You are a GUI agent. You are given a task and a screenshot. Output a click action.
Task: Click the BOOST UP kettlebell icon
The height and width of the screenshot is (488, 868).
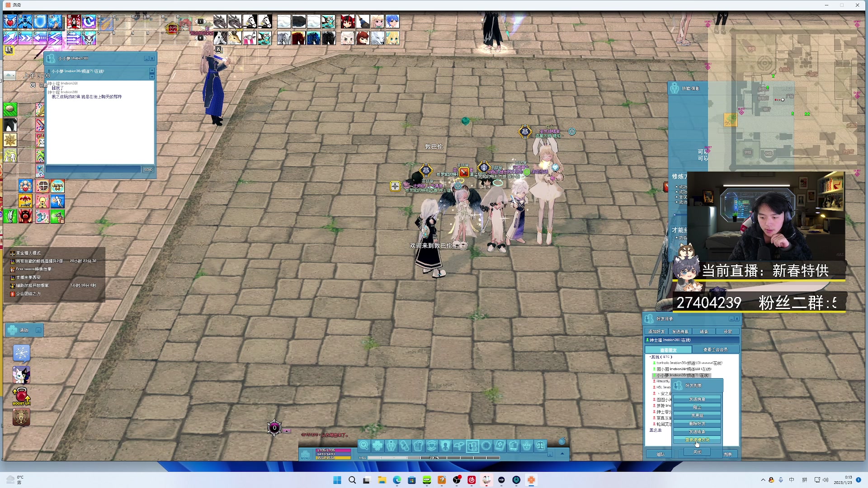pos(21,396)
